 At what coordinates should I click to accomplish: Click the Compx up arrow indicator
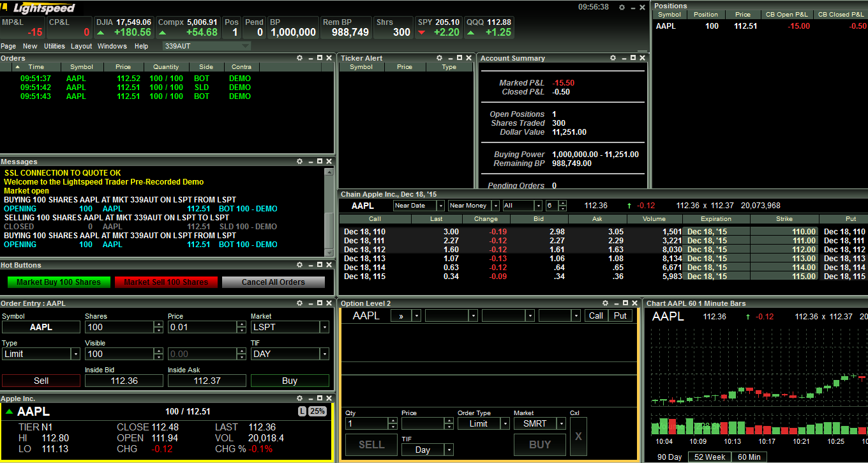point(162,33)
